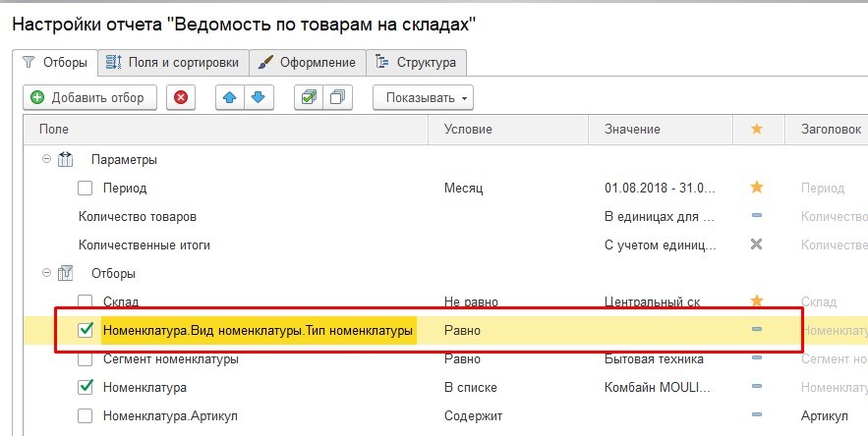Click the red delete filter icon
Viewport: 868px width, 436px height.
182,97
